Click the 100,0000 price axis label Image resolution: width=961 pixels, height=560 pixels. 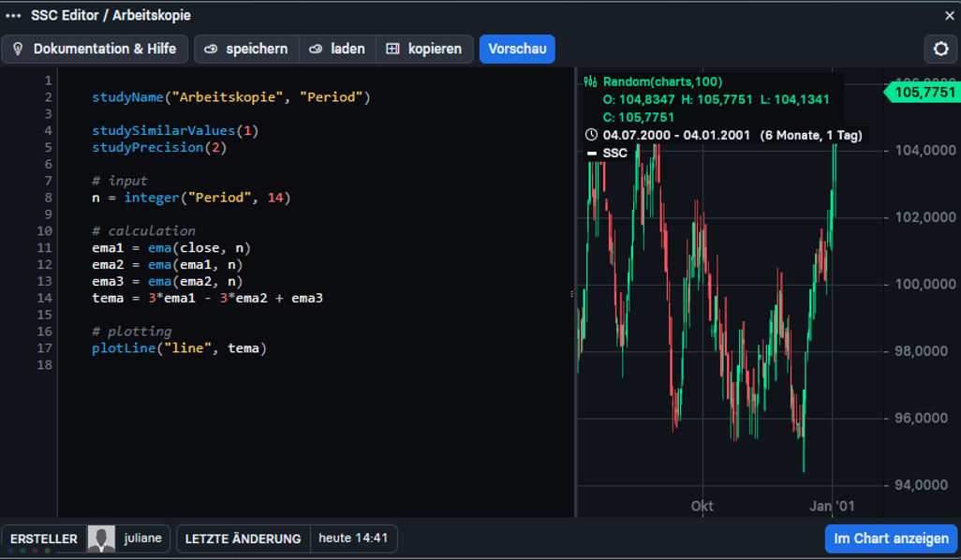(925, 285)
